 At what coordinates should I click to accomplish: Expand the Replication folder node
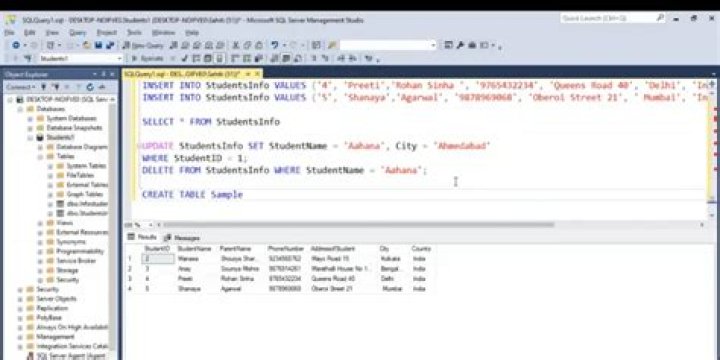point(21,308)
